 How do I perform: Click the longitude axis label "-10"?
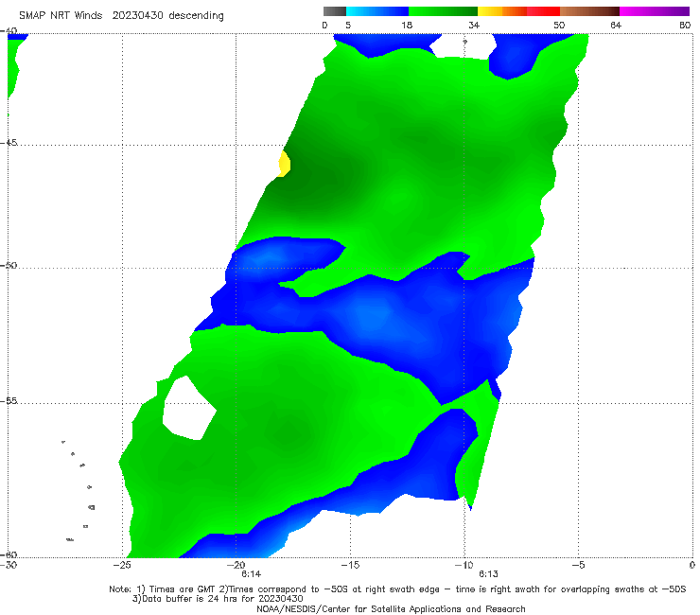coord(464,565)
